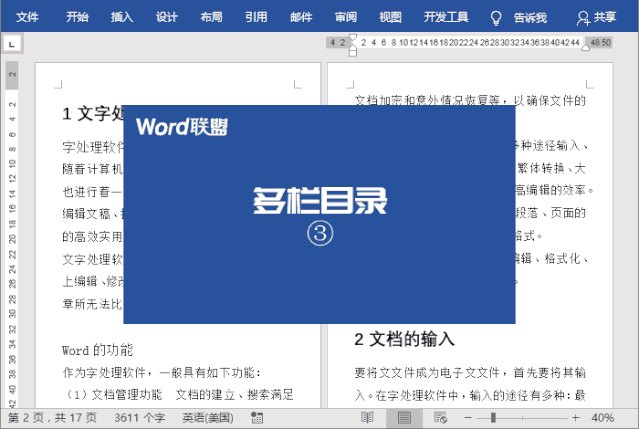Click the macro recording icon in status bar
The image size is (639, 429).
[257, 418]
